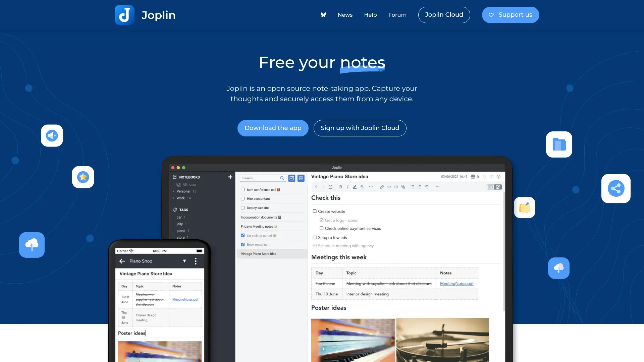644x362 pixels.
Task: Select the strikethrough formatting icon
Action: pyautogui.click(x=362, y=187)
